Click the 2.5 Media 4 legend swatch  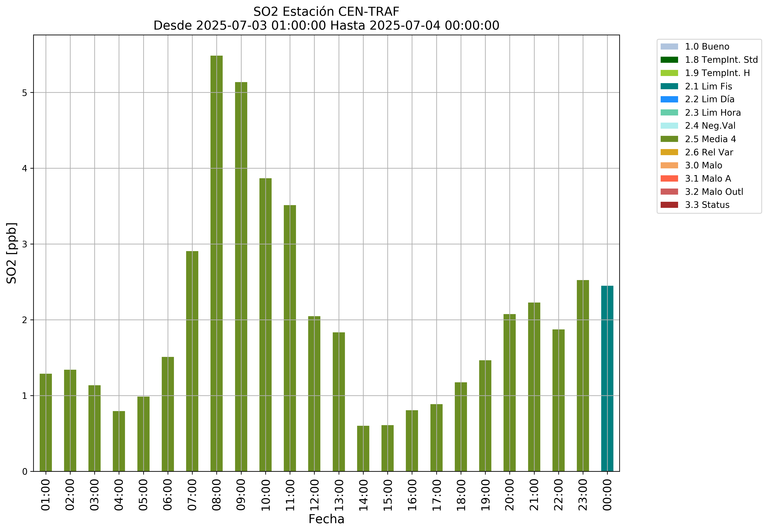pyautogui.click(x=669, y=139)
